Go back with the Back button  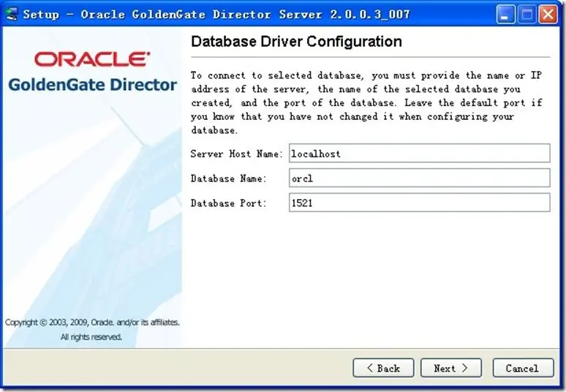pyautogui.click(x=383, y=368)
